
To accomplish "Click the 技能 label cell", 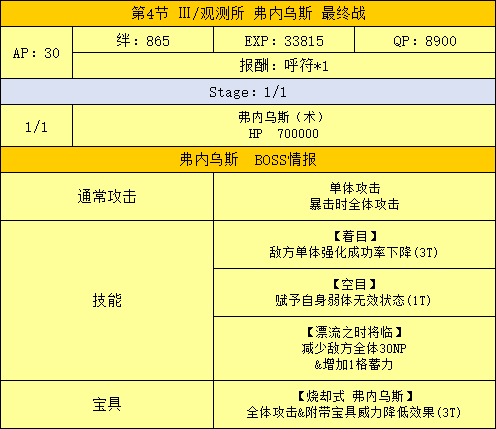I will point(107,300).
